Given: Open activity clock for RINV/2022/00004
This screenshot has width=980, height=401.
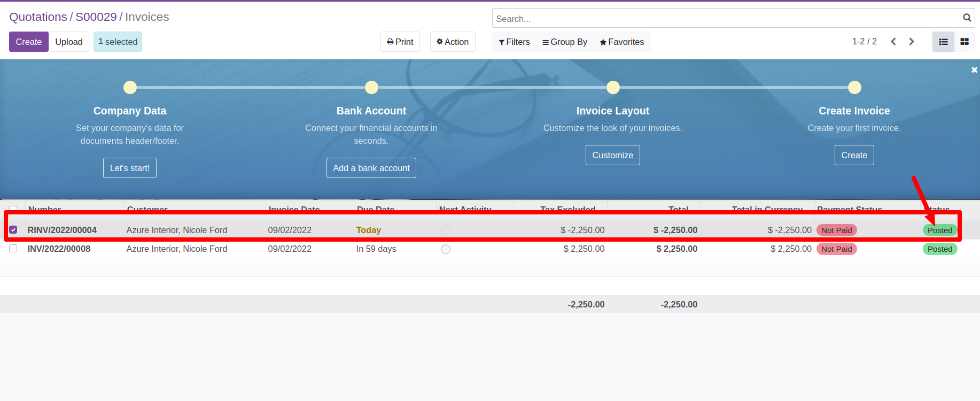Looking at the screenshot, I should pos(446,230).
